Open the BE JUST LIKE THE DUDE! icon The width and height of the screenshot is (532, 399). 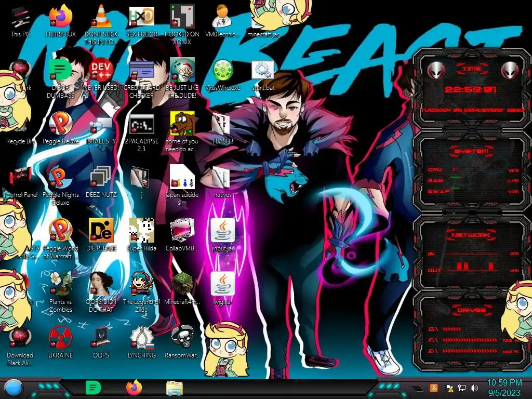tap(182, 79)
